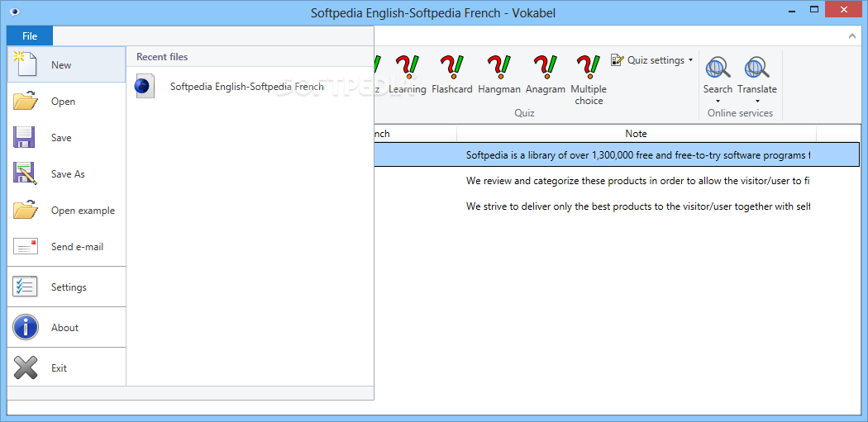
Task: Click the Save As floppy-with-pencil icon
Action: tap(25, 173)
